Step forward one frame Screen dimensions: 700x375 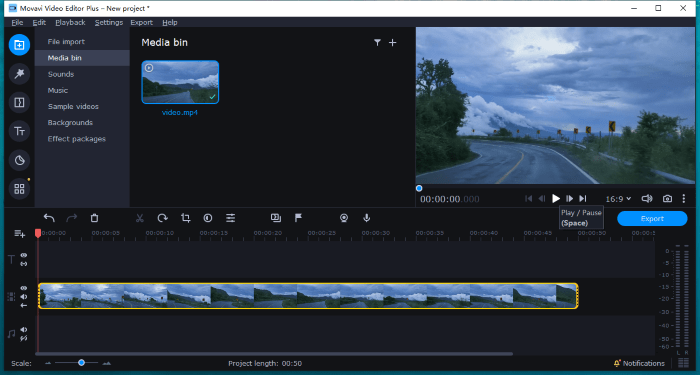570,199
